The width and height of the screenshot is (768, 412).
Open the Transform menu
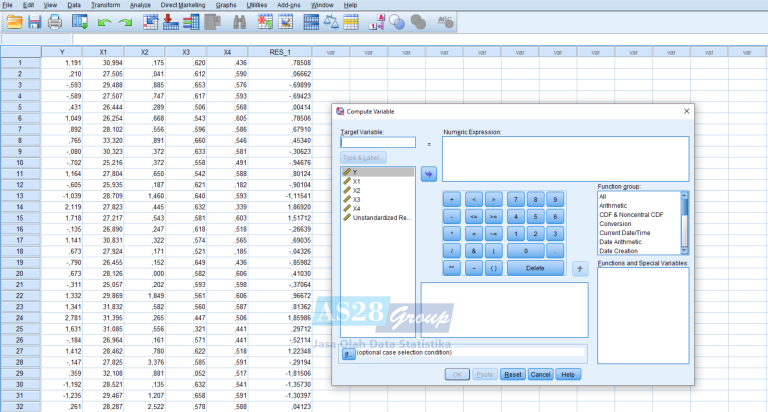(x=105, y=5)
